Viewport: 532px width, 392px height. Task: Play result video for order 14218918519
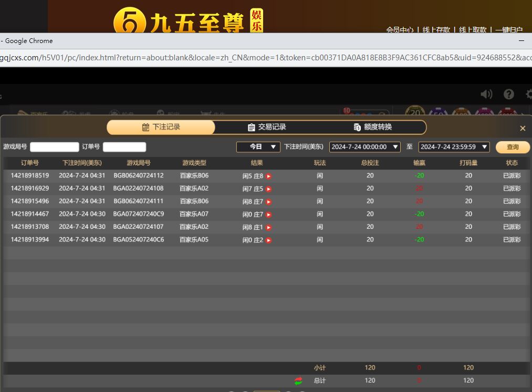coord(268,176)
